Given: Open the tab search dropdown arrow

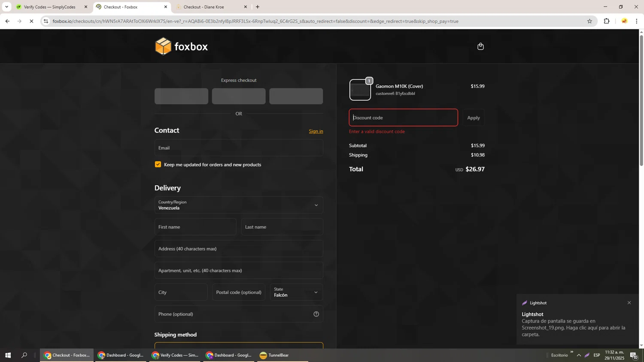Looking at the screenshot, I should (x=6, y=7).
